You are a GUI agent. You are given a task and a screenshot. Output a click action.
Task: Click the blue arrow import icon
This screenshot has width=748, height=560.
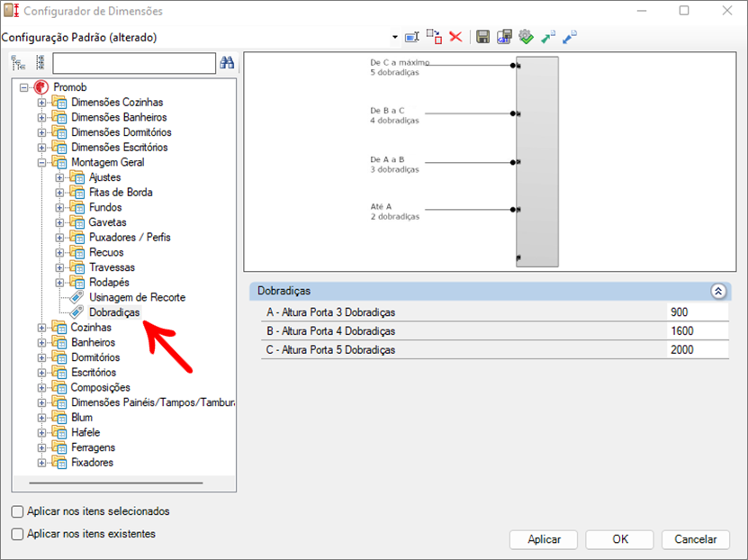569,37
